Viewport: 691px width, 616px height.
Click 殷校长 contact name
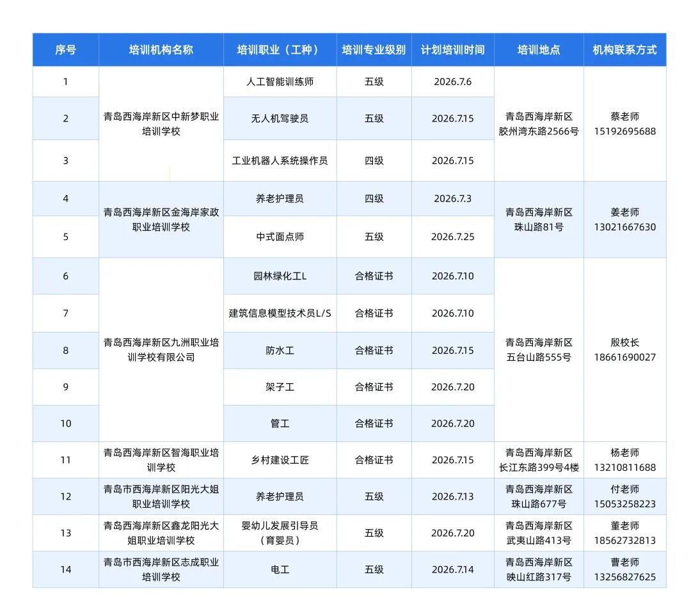point(624,343)
